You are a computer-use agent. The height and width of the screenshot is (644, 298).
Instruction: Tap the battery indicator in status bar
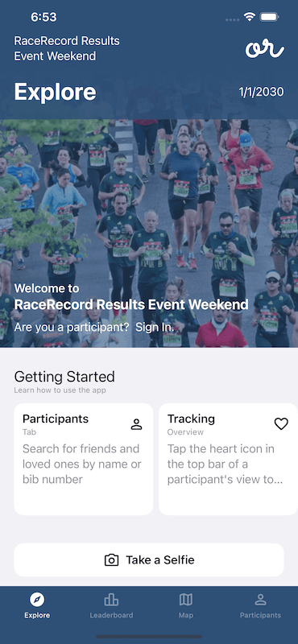(270, 17)
